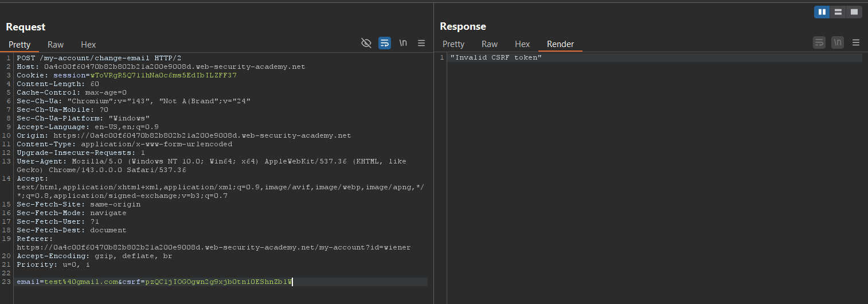Switch to Response Raw tab

[490, 44]
